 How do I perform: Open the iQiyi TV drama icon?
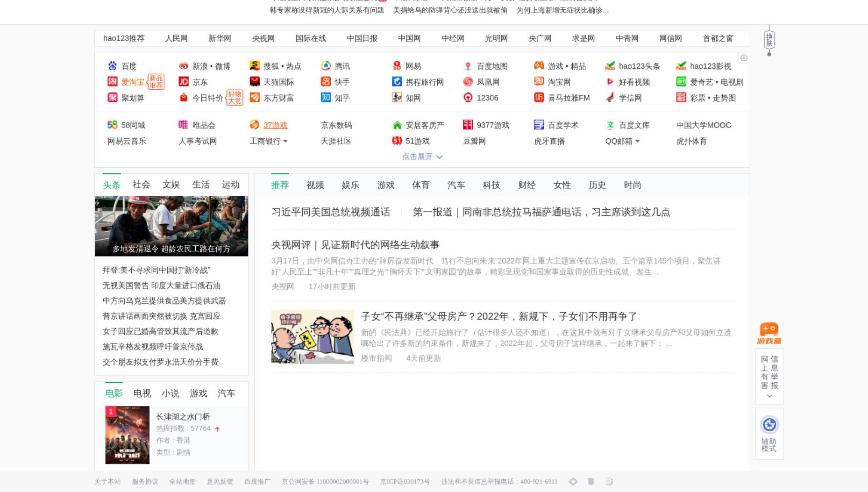point(681,82)
